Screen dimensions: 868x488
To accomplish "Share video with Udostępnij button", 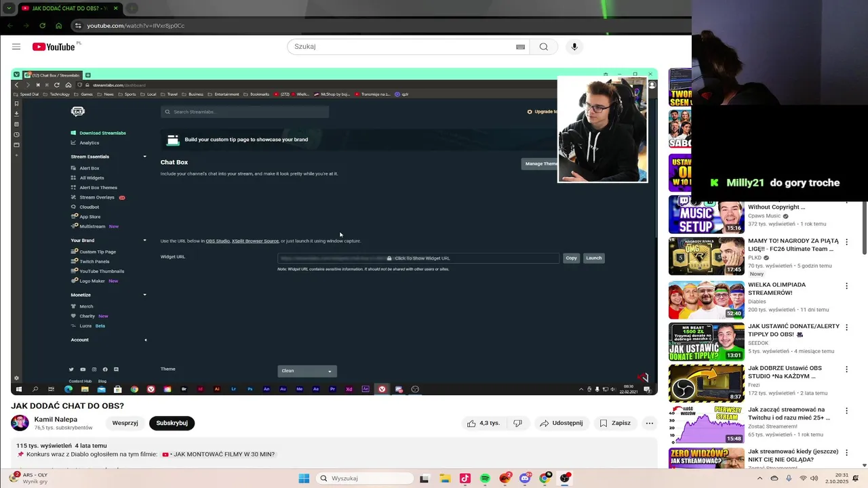I will [561, 423].
